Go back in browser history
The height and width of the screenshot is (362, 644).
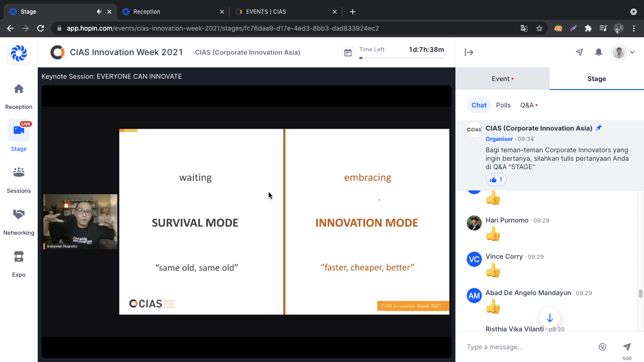click(x=10, y=28)
